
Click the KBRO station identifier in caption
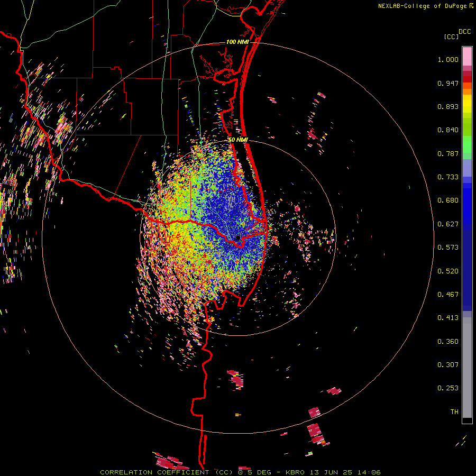295,472
